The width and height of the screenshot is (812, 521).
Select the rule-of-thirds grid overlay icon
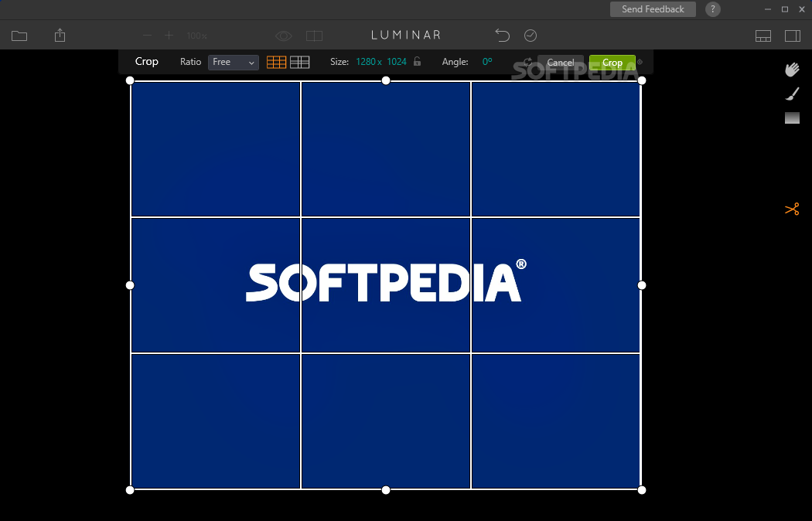point(277,62)
